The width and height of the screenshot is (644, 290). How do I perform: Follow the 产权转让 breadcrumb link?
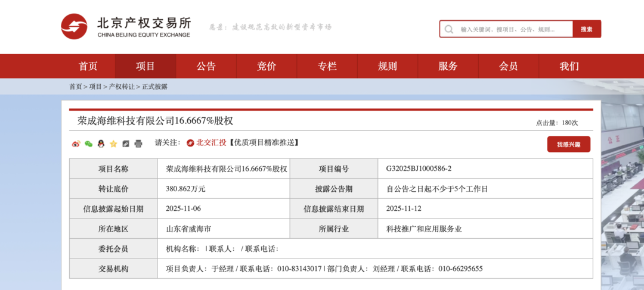(122, 87)
